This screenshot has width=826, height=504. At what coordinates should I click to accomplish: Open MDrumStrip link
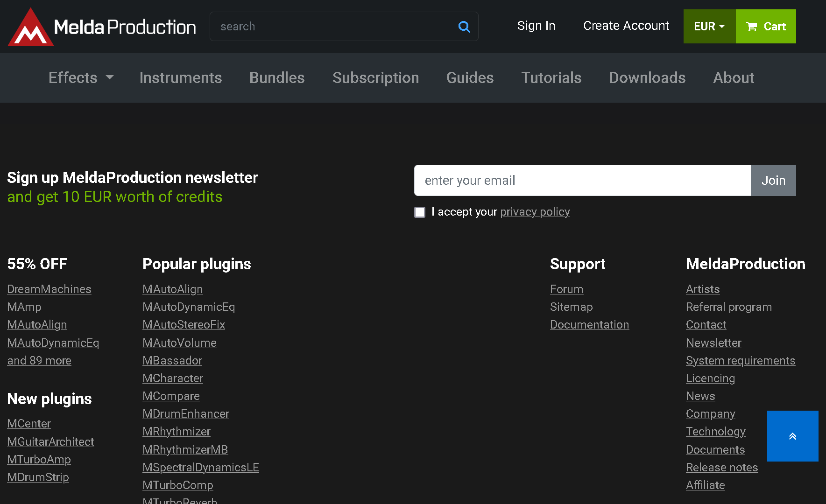(38, 477)
